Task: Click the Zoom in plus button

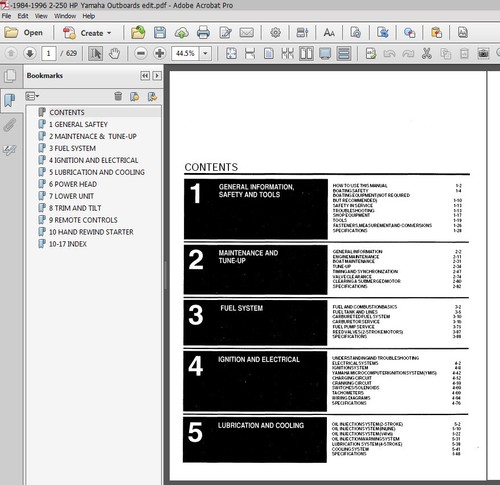Action: (160, 53)
